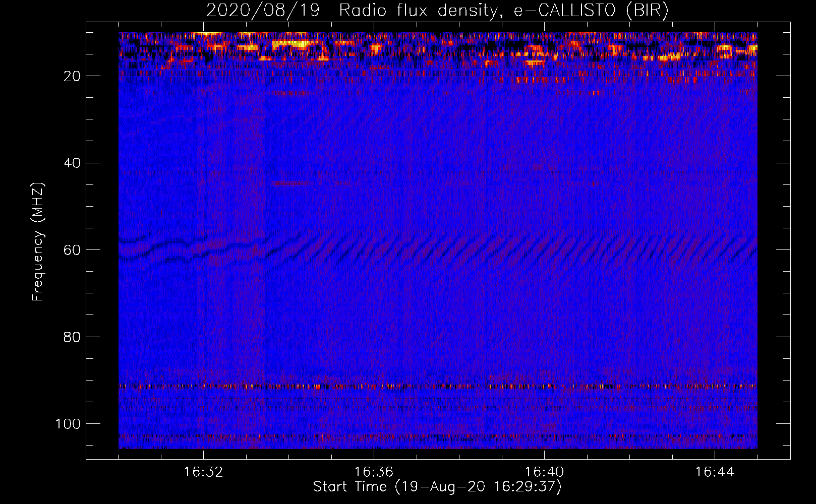The height and width of the screenshot is (504, 816).
Task: Click the plot title 'Radio flux density, e-CALLISTO (BIR)'
Action: point(503,11)
